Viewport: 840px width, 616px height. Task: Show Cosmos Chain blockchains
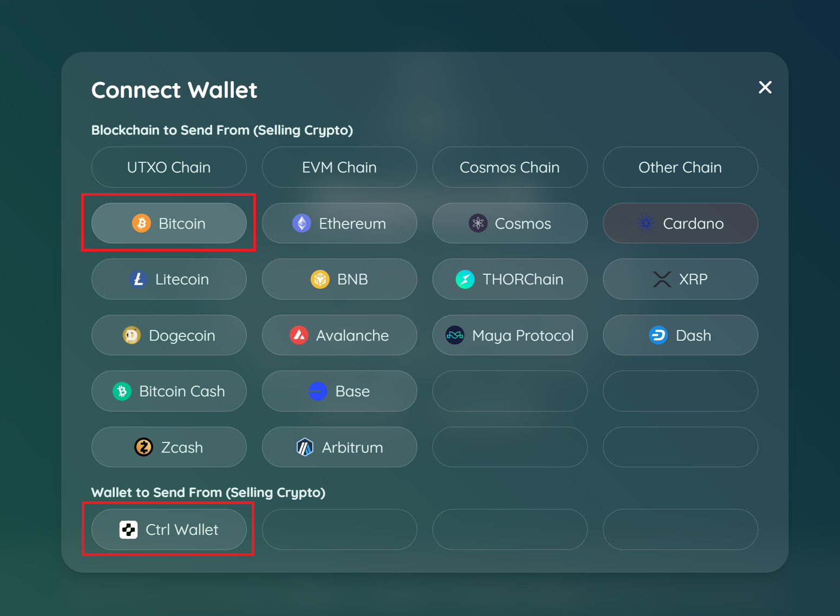pyautogui.click(x=510, y=167)
